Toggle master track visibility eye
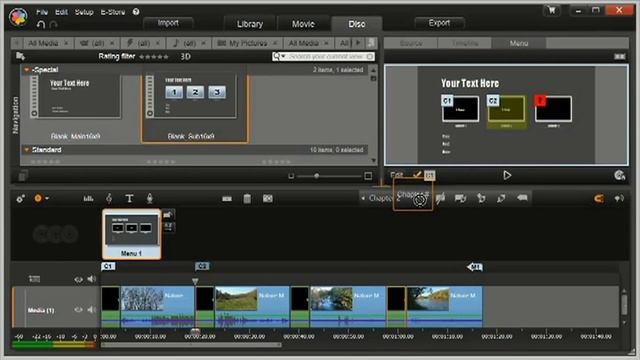The height and width of the screenshot is (360, 640). [78, 279]
